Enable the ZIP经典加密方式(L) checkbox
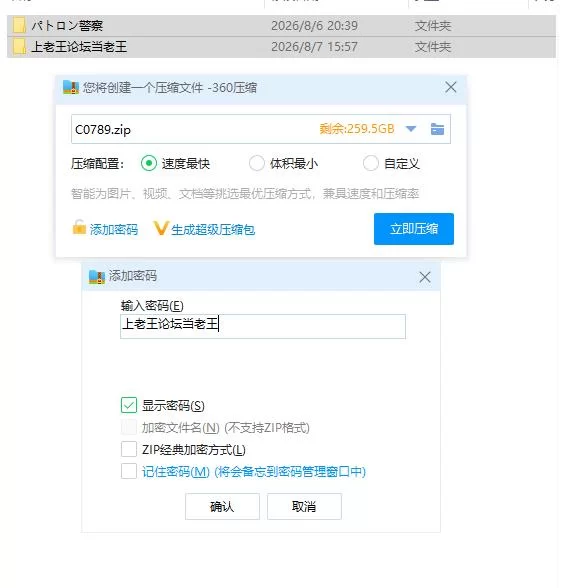568x588 pixels. click(x=129, y=449)
